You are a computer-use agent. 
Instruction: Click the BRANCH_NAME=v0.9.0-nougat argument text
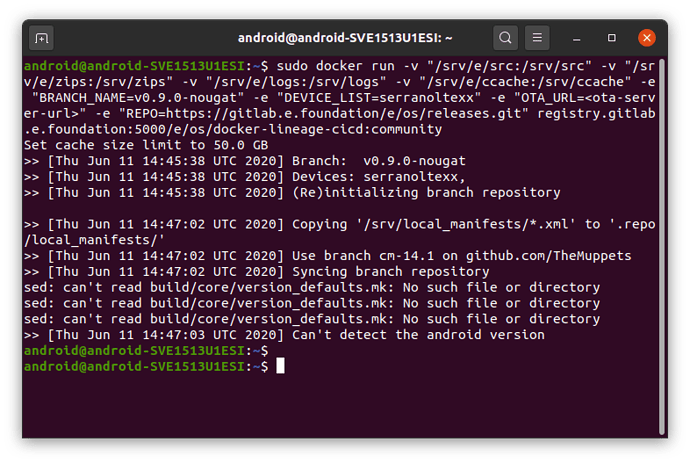[138, 98]
